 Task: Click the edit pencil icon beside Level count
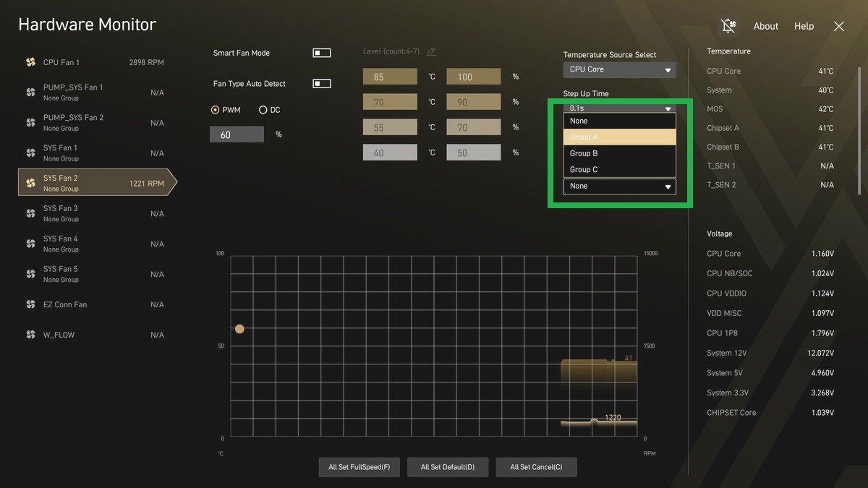point(432,52)
